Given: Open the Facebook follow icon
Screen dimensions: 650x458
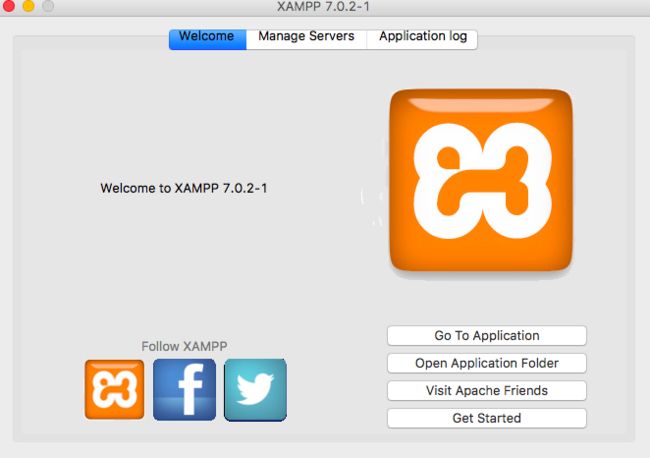Looking at the screenshot, I should (x=184, y=390).
